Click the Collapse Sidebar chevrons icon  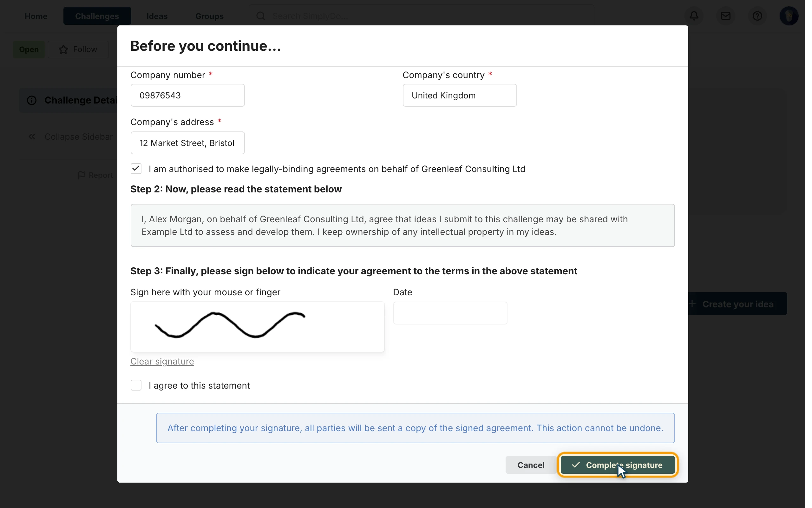31,137
